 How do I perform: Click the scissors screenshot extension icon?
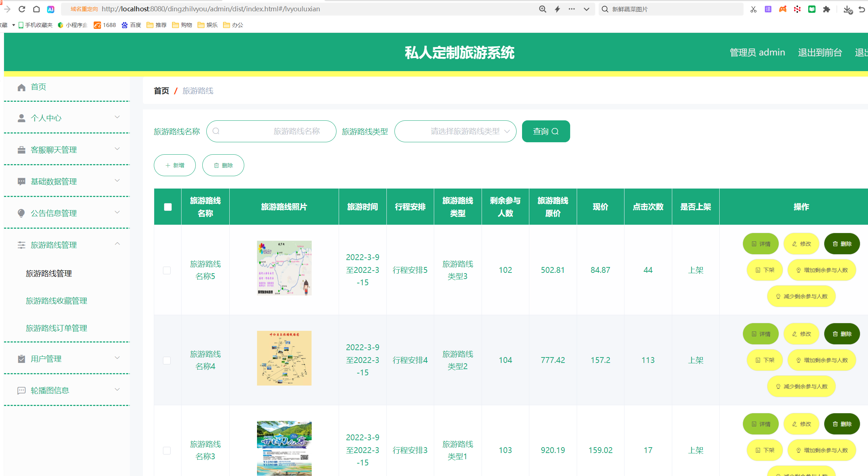point(753,9)
